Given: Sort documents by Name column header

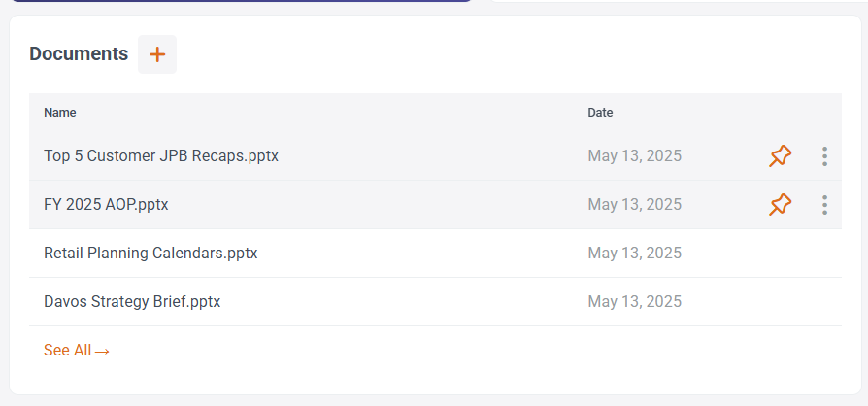Looking at the screenshot, I should click(60, 113).
